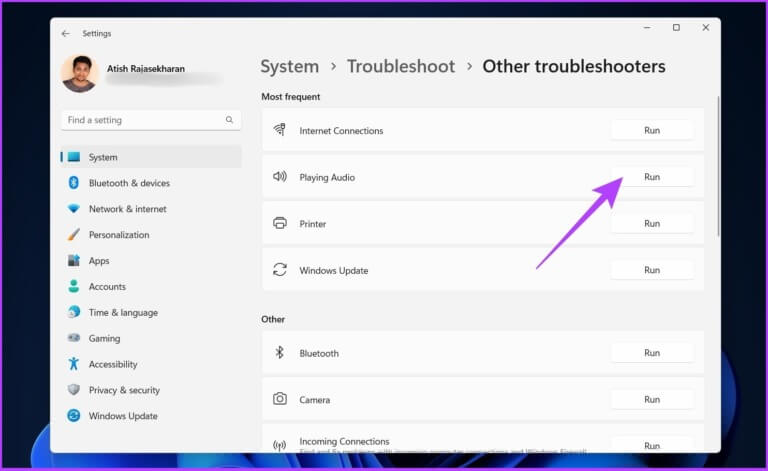Navigate to Troubleshoot breadcrumb link
The image size is (768, 471).
[400, 67]
